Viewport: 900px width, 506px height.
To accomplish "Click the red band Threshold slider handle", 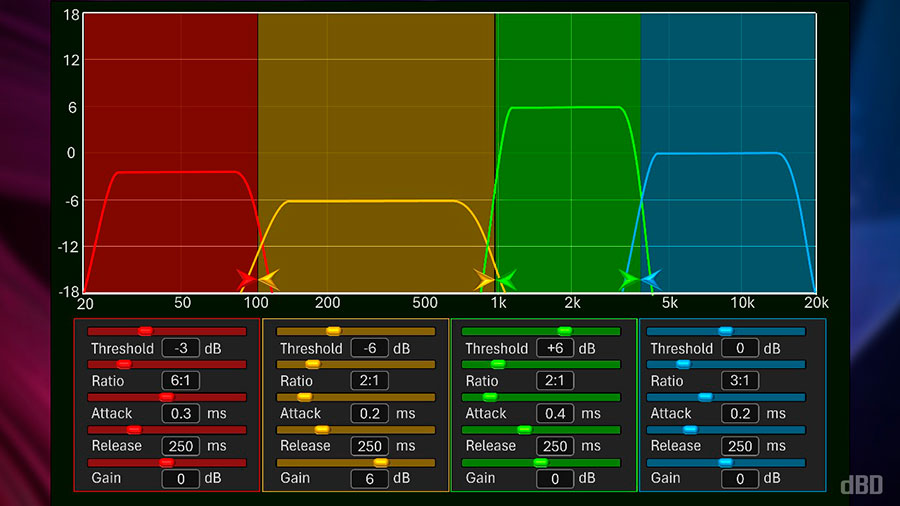I will [145, 331].
